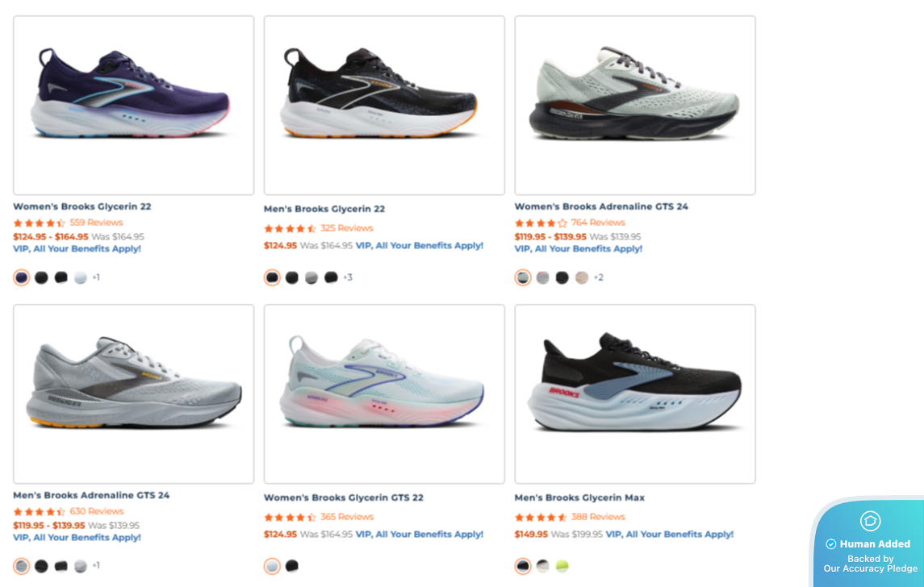
Task: Open the chat bubble icon
Action: (870, 521)
